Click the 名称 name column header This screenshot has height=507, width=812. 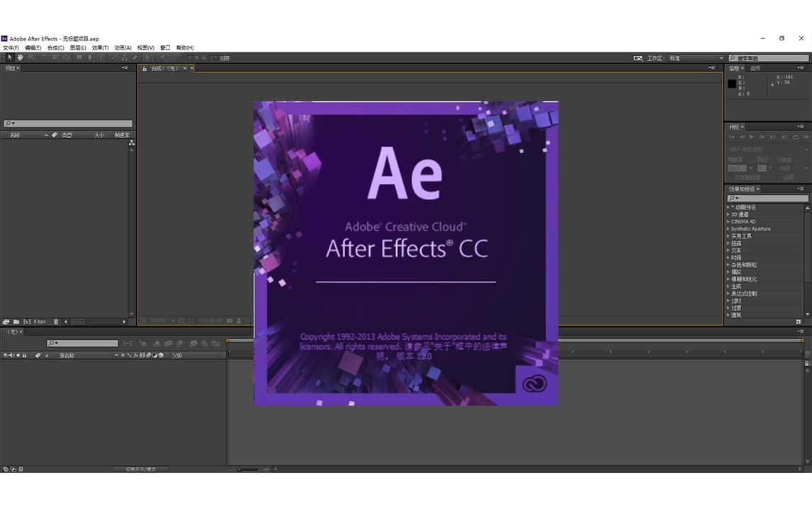point(15,135)
